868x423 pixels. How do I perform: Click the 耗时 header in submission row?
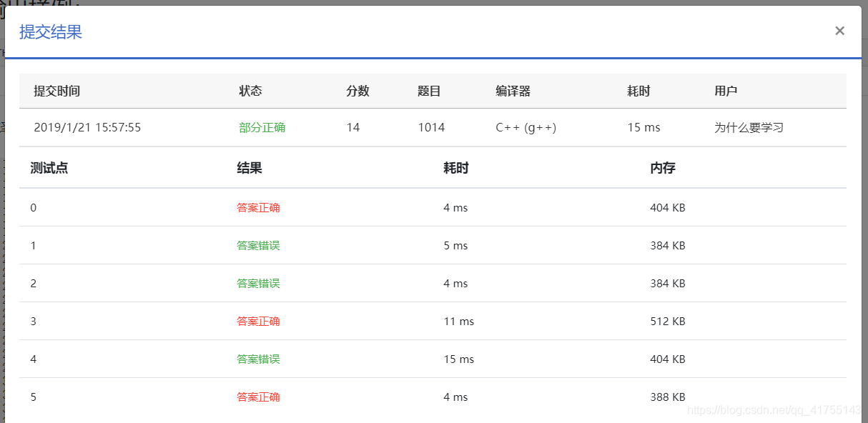(x=639, y=91)
